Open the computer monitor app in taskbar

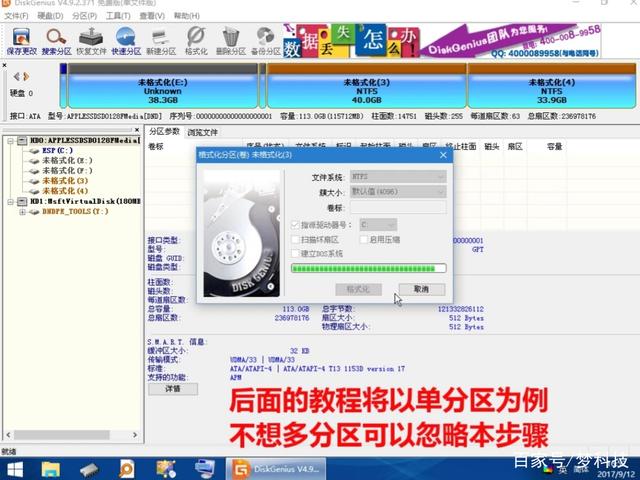204,468
